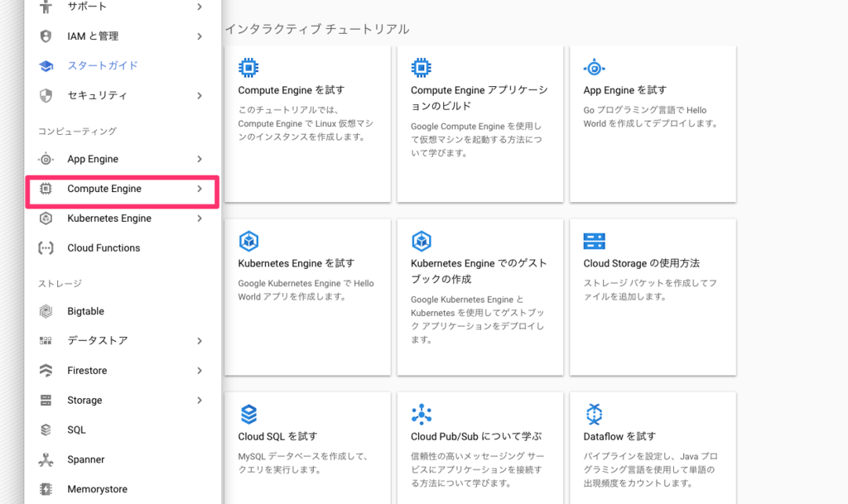848x504 pixels.
Task: Click the Kubernetes Engine sidebar icon
Action: click(46, 218)
